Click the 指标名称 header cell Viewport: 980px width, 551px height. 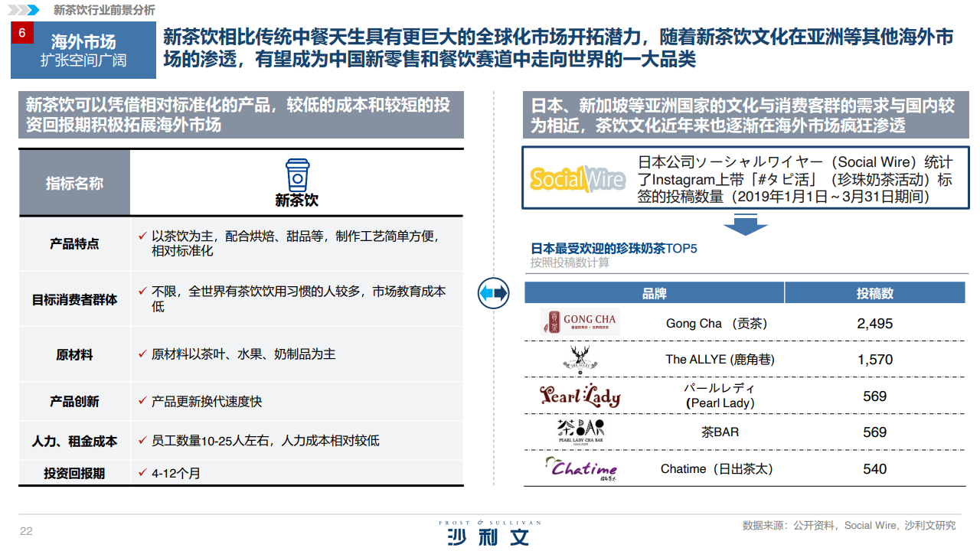click(74, 183)
